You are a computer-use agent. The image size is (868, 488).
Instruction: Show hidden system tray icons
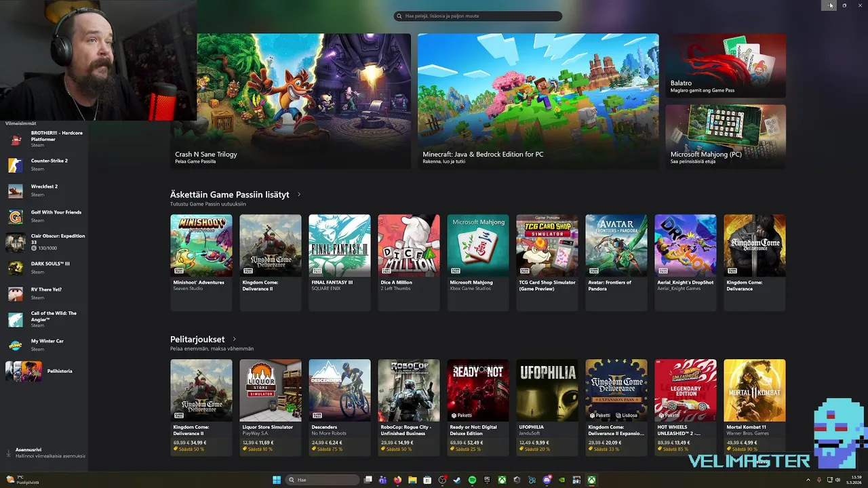tap(808, 480)
